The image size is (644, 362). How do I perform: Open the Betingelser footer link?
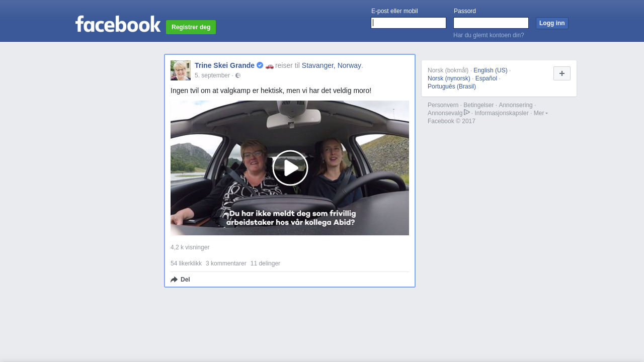[x=478, y=105]
